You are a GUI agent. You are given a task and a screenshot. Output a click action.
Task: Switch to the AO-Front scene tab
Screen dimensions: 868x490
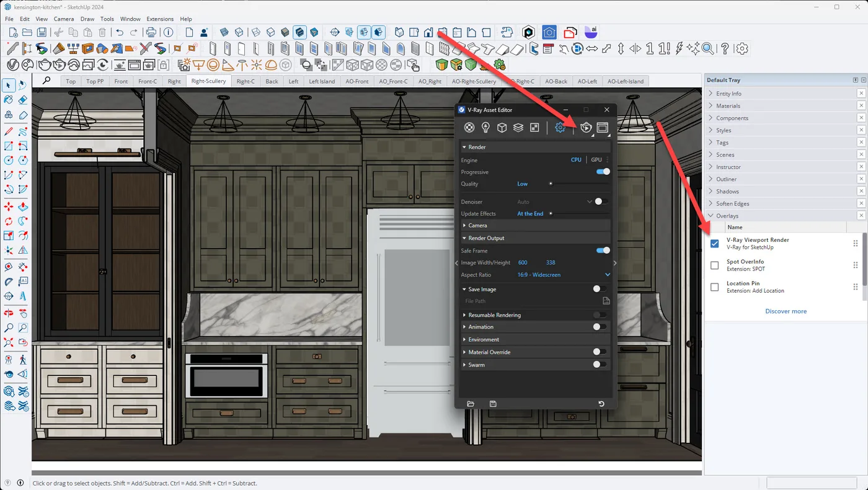point(357,81)
